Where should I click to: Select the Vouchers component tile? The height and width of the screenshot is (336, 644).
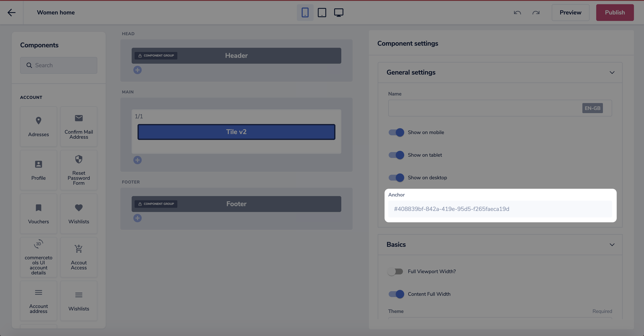pos(39,214)
